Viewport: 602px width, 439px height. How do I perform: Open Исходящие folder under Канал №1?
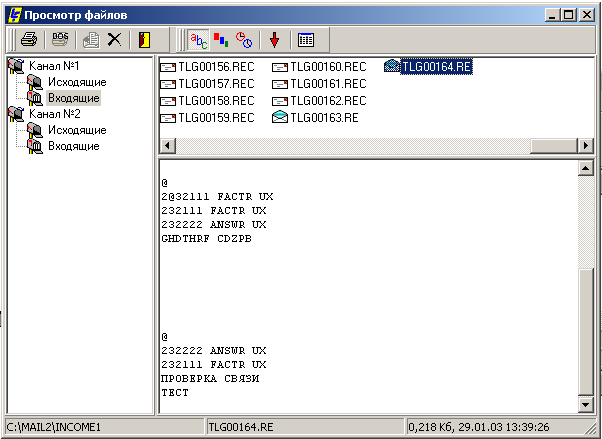point(77,82)
